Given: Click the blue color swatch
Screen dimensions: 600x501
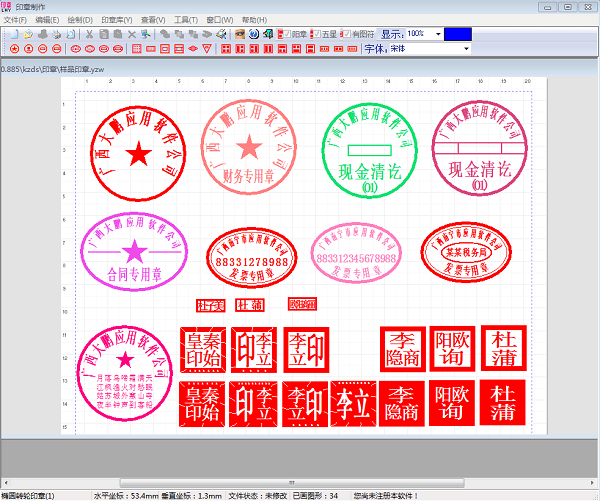Looking at the screenshot, I should (x=458, y=34).
